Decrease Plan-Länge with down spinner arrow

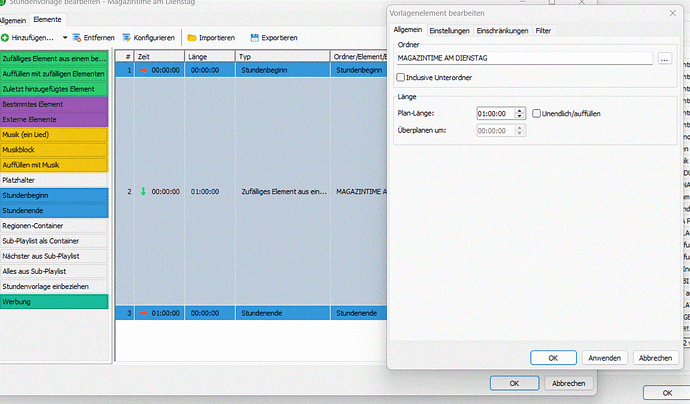pos(520,117)
